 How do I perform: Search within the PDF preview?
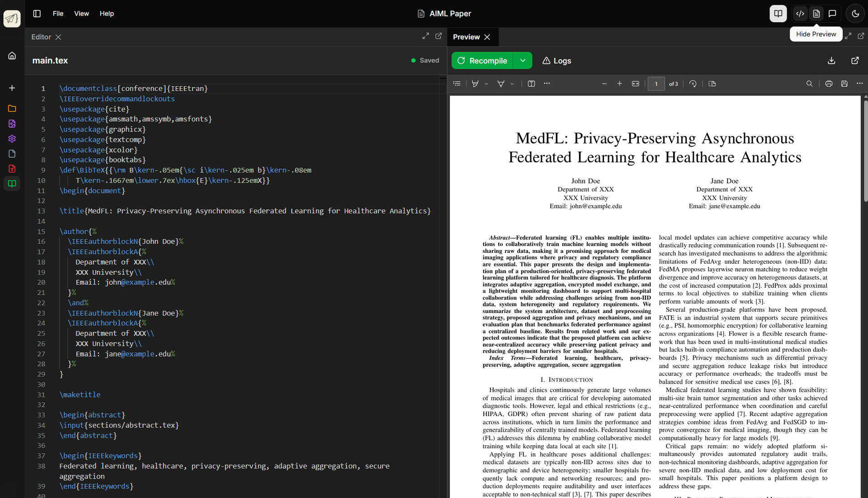tap(809, 84)
